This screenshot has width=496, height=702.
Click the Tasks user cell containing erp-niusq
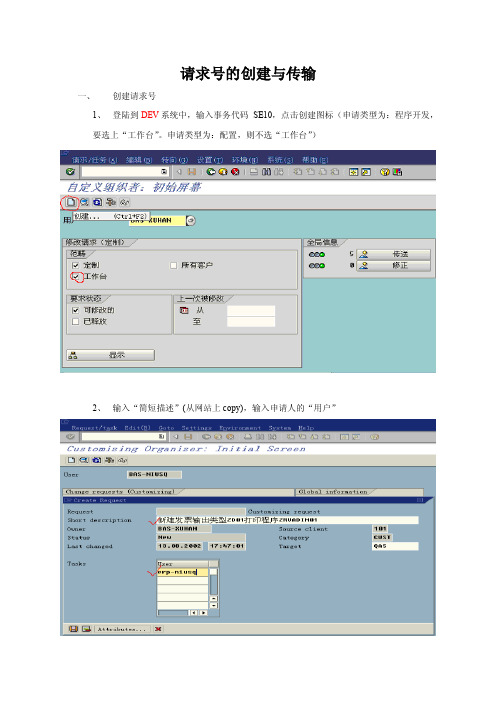pos(182,572)
